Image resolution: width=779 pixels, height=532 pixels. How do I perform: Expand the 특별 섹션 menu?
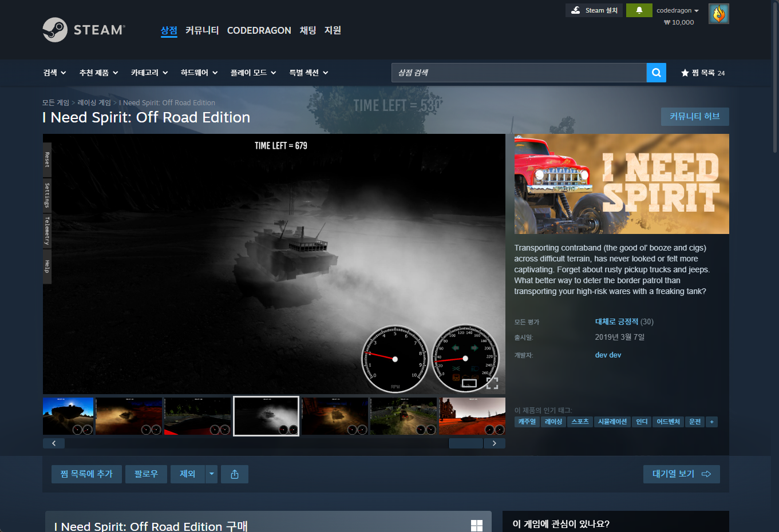point(309,73)
